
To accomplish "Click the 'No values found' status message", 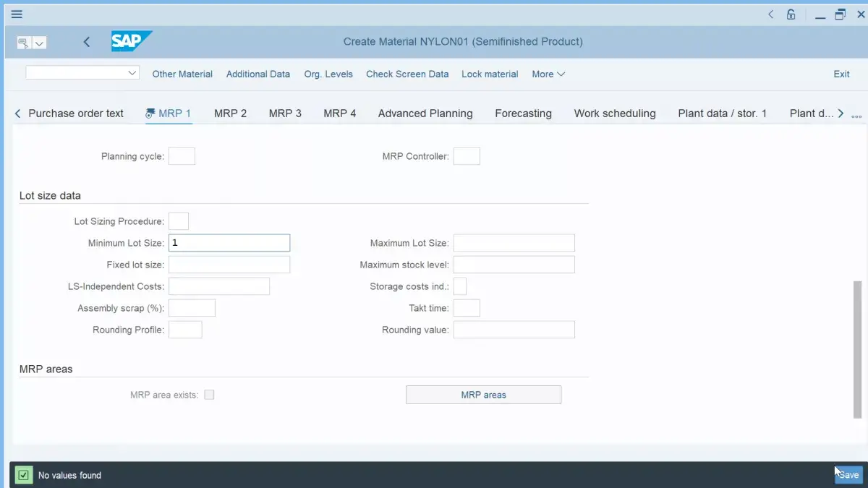I will point(69,476).
